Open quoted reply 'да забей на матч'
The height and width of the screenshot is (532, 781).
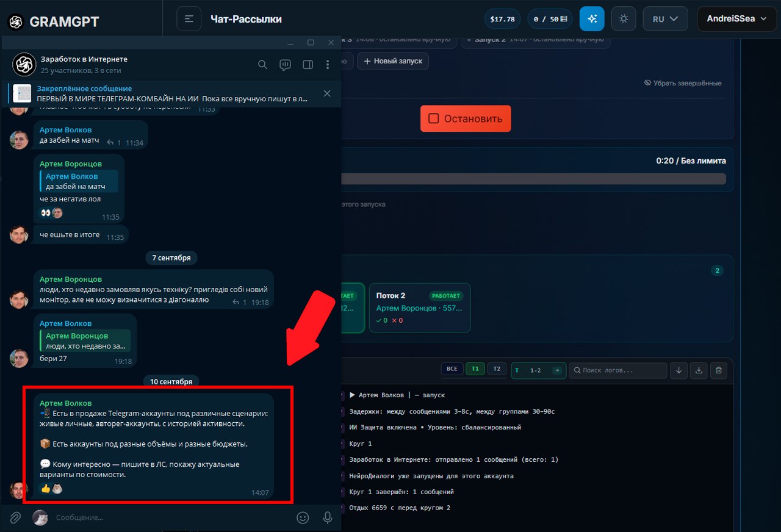79,181
